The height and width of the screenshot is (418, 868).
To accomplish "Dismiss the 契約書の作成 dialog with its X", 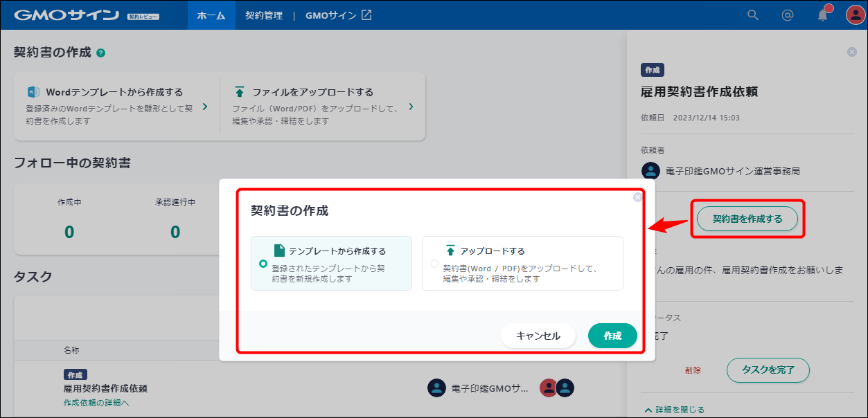I will coord(637,197).
